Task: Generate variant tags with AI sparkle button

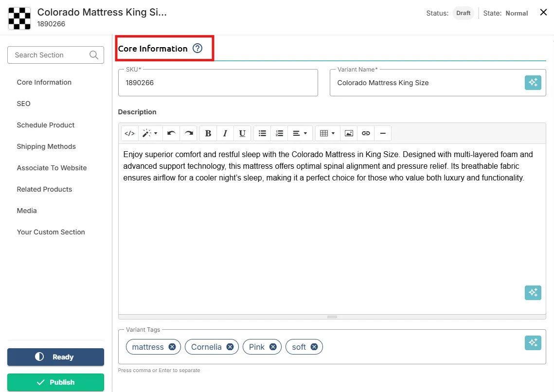Action: point(533,342)
